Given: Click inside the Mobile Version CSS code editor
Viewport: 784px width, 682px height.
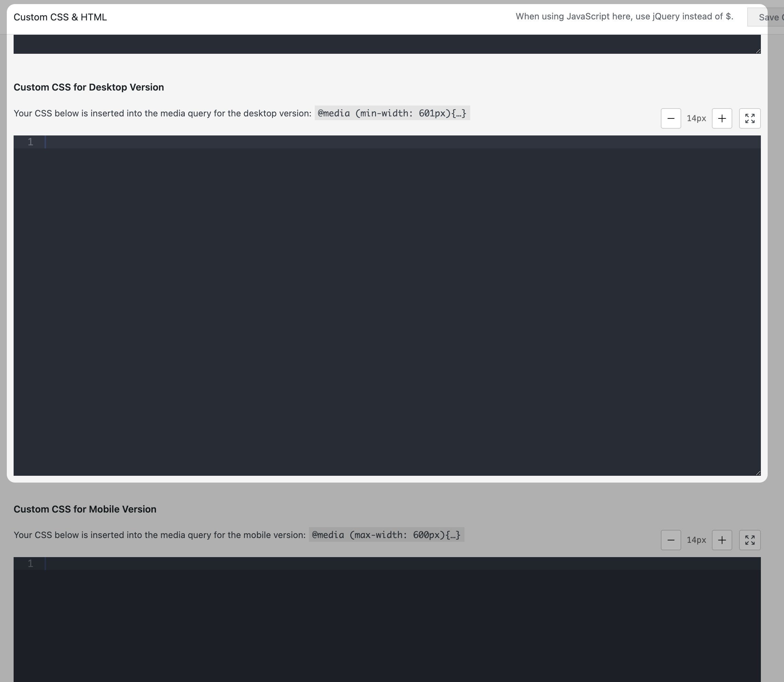Looking at the screenshot, I should 387,620.
